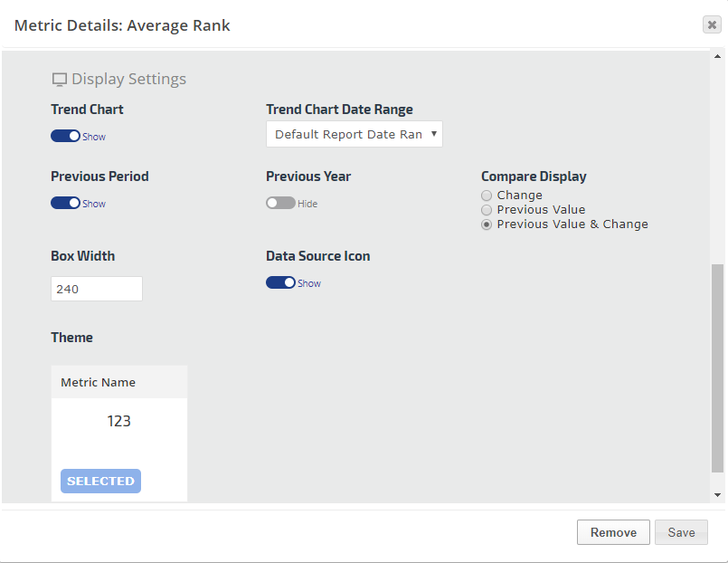Save the metric settings
The height and width of the screenshot is (563, 728).
(x=681, y=532)
